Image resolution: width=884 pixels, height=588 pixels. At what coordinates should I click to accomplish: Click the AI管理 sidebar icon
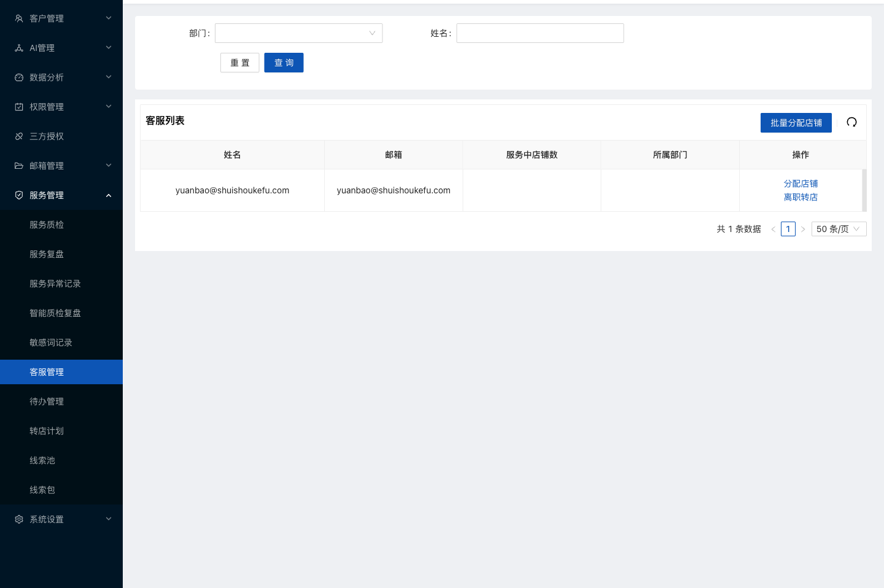(19, 48)
